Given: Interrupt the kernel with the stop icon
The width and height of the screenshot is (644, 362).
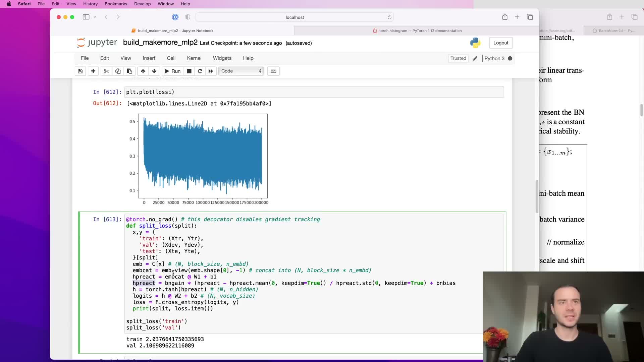Looking at the screenshot, I should click(x=189, y=71).
